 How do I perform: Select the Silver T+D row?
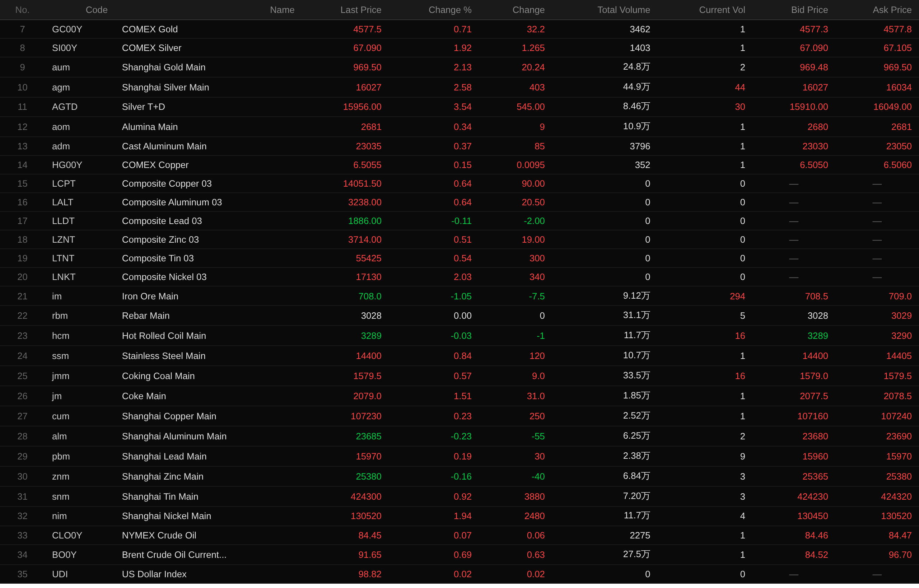(459, 107)
